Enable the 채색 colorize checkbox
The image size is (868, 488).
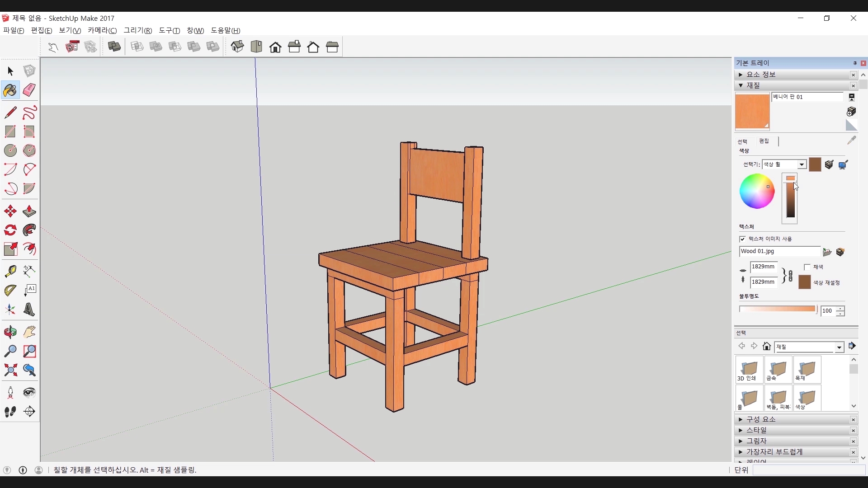click(x=807, y=267)
